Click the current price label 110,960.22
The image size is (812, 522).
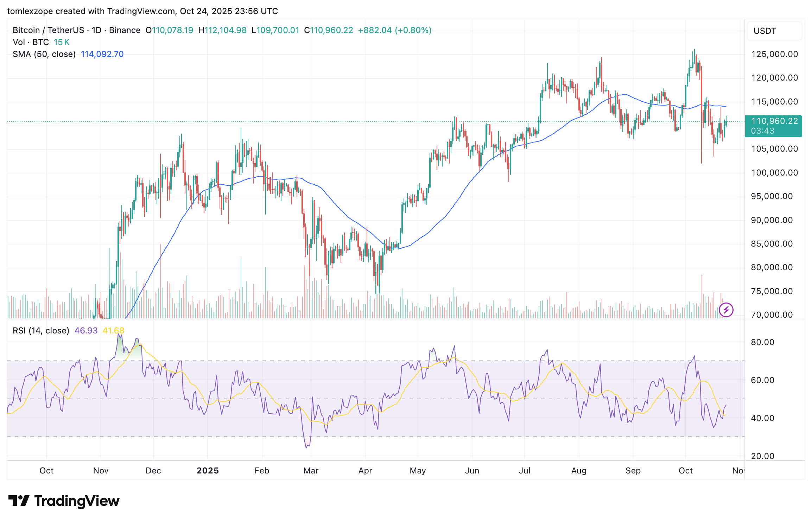pyautogui.click(x=774, y=121)
